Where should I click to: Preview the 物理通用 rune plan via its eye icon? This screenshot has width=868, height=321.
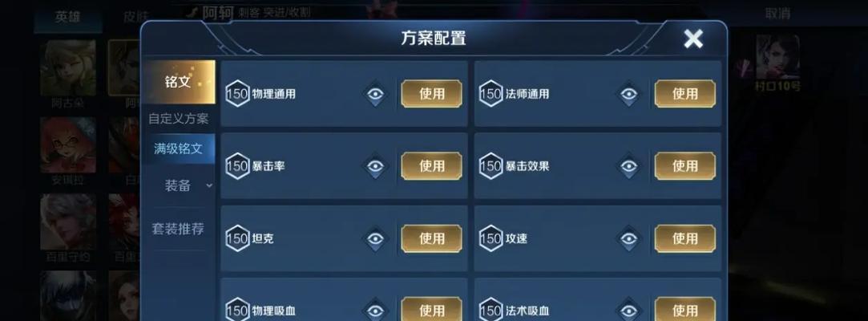[375, 94]
